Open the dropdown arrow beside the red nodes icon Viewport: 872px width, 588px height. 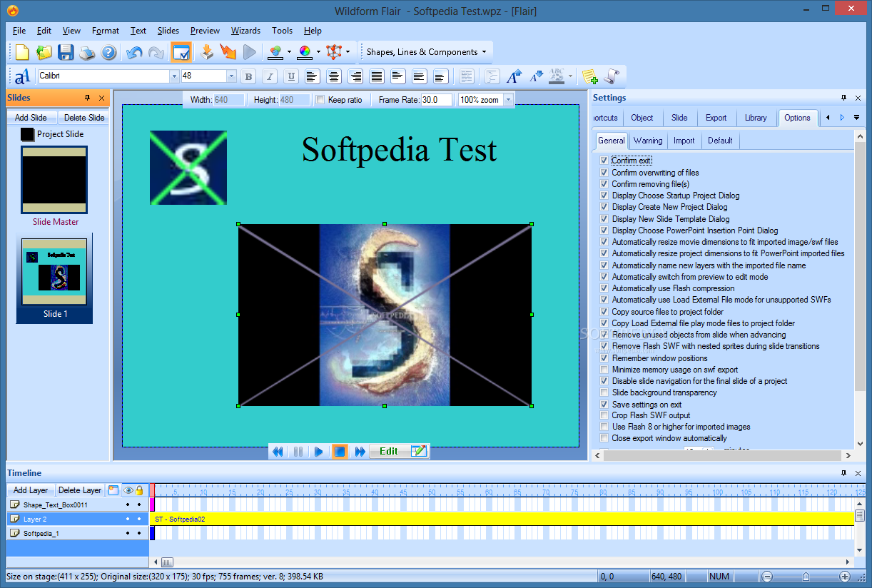348,52
